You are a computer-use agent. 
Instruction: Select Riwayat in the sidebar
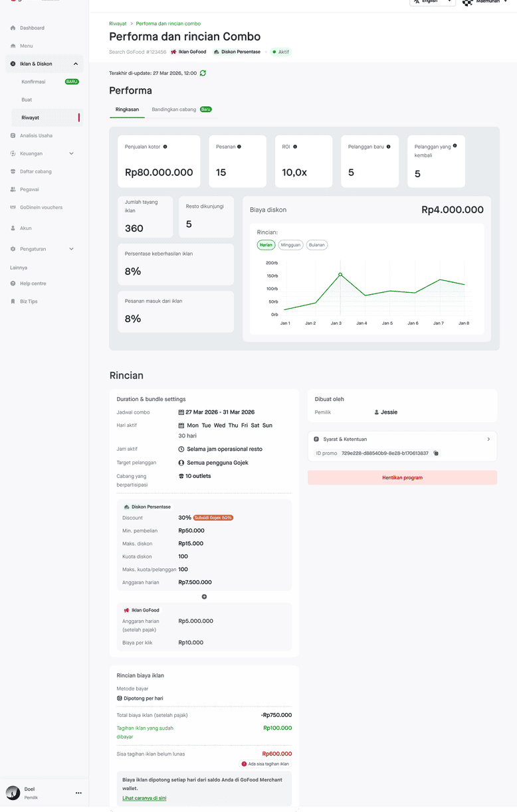point(48,118)
